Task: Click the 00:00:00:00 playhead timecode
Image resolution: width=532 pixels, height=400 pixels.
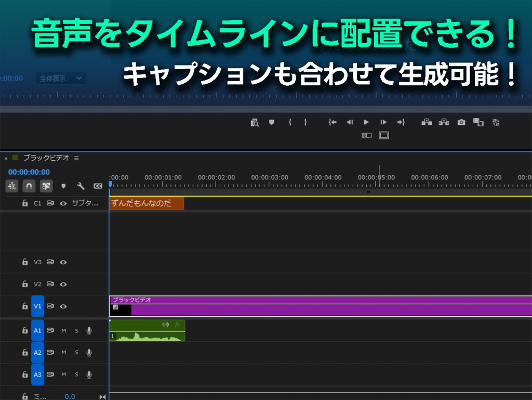Action: click(x=29, y=172)
